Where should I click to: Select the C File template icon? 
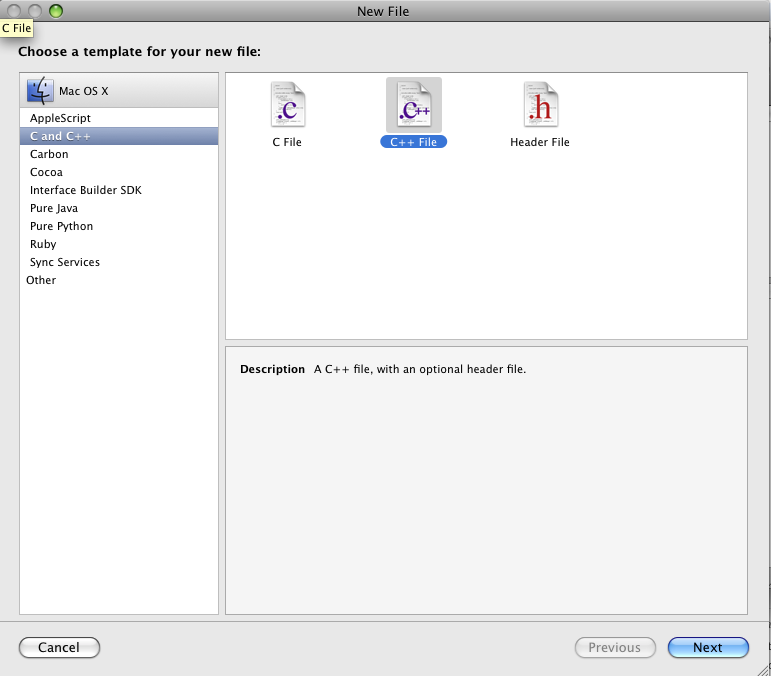click(287, 104)
